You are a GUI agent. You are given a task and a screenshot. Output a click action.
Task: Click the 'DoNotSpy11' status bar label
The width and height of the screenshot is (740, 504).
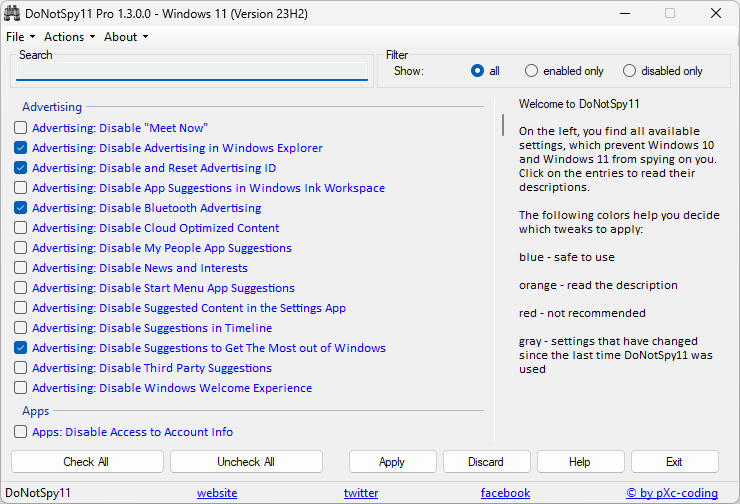38,493
